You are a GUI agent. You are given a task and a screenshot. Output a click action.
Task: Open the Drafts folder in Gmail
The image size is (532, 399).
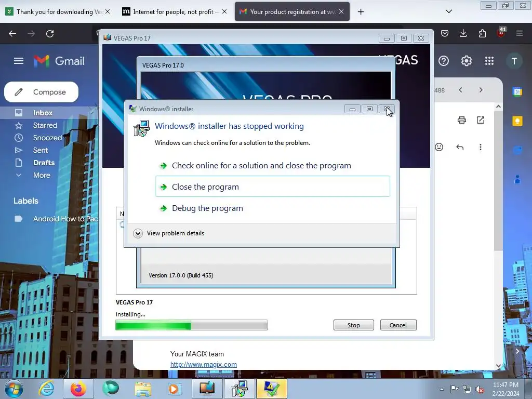[44, 163]
